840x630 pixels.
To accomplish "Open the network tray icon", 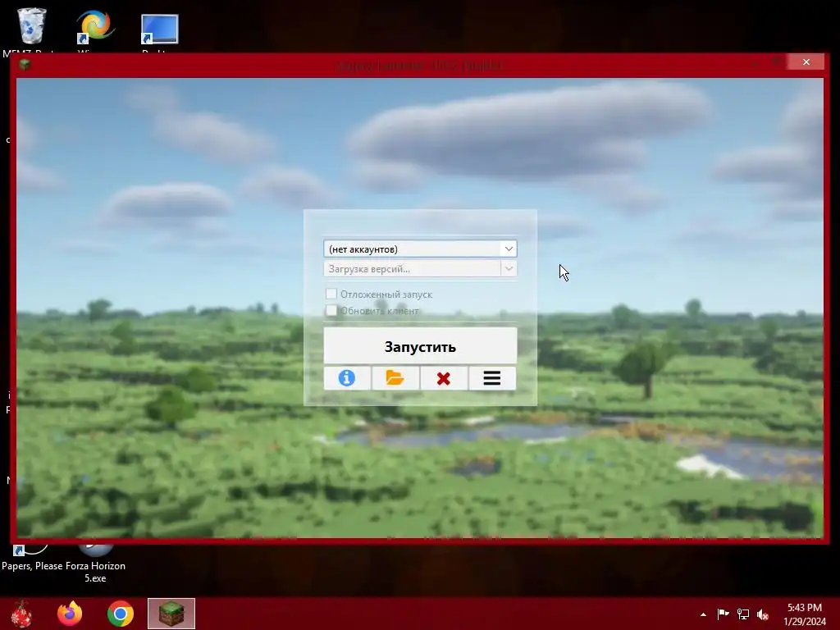I will point(743,614).
